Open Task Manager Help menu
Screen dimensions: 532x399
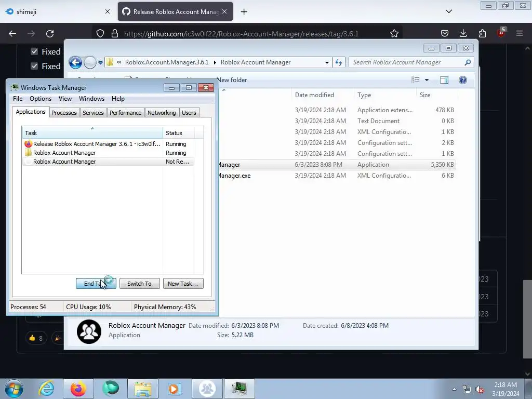(x=118, y=99)
